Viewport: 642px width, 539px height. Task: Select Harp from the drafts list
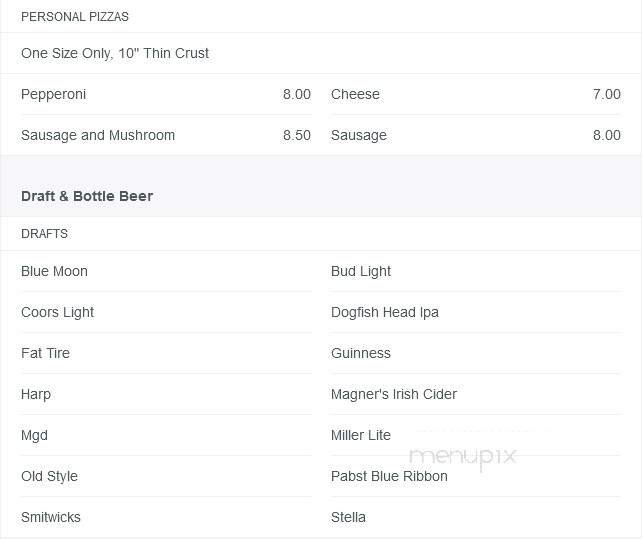pos(36,394)
